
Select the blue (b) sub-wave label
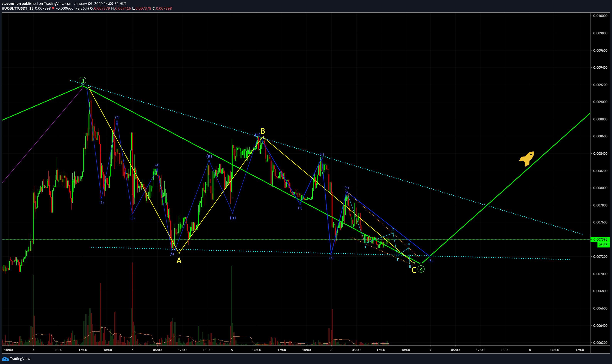click(233, 218)
